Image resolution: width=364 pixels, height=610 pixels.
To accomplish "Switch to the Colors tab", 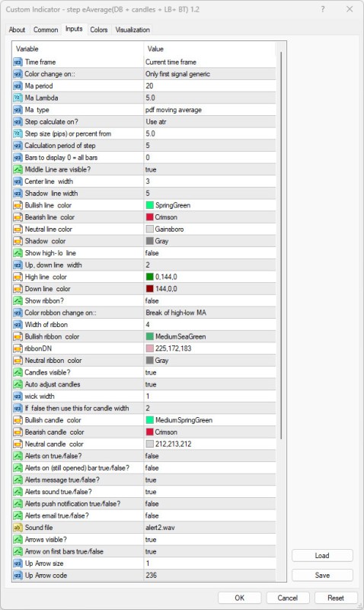I will pos(99,30).
